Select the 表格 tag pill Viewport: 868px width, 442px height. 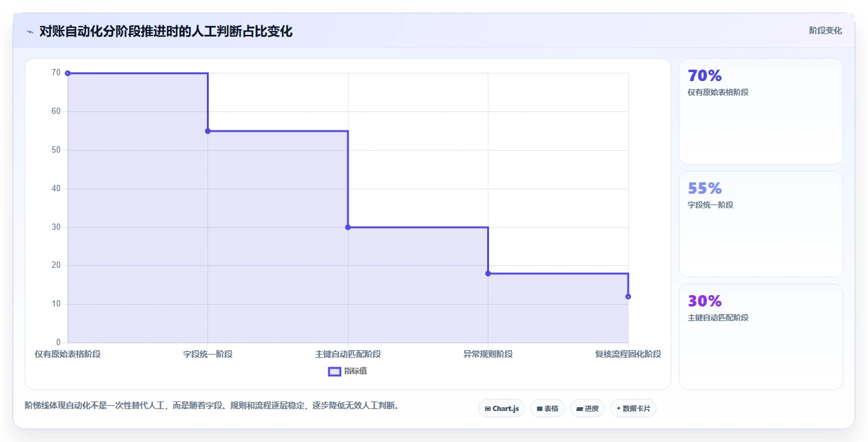pos(547,408)
